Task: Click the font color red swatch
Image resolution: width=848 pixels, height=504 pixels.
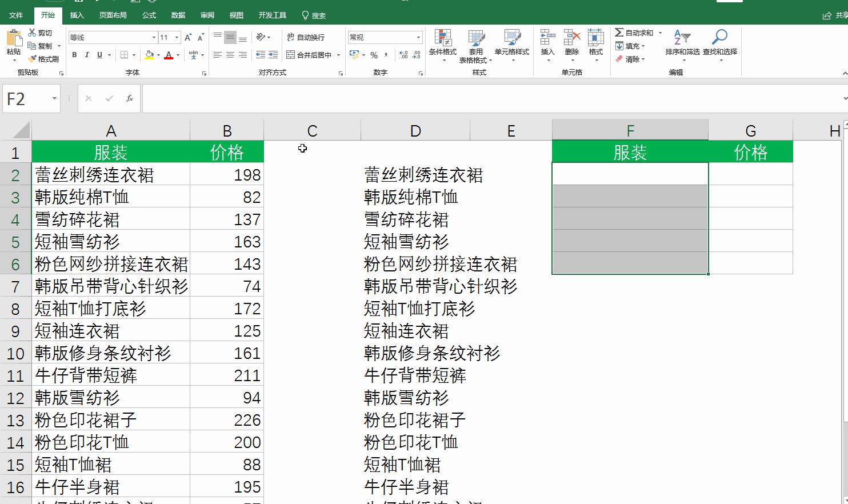Action: [169, 55]
